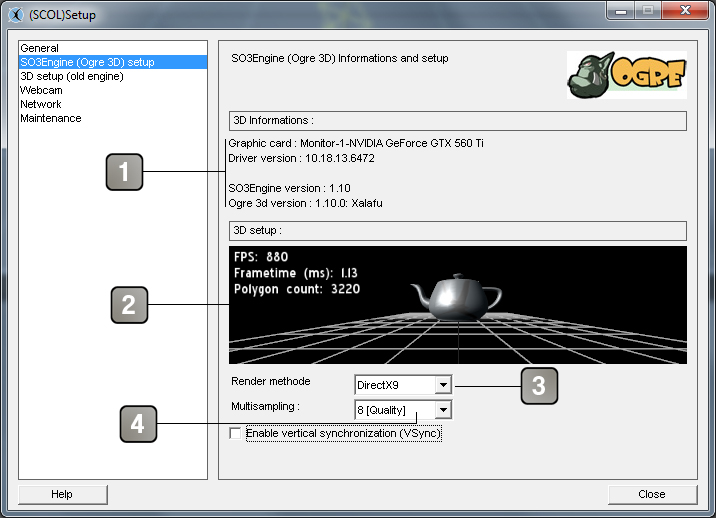
Task: Click the FPS: 880 readout
Action: click(261, 257)
